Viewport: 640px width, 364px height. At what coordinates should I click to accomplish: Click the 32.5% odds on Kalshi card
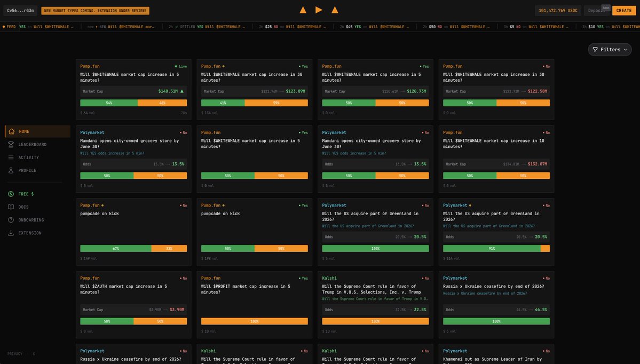[420, 310]
